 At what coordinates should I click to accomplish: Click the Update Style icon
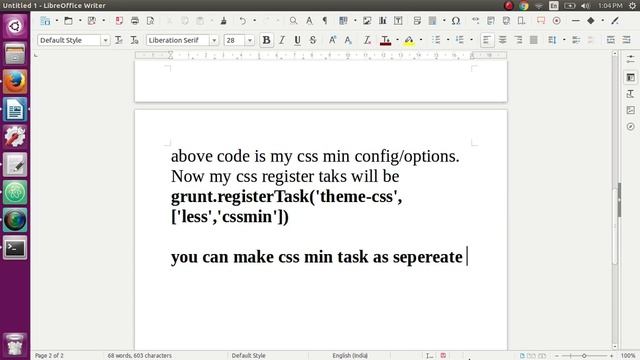click(119, 40)
